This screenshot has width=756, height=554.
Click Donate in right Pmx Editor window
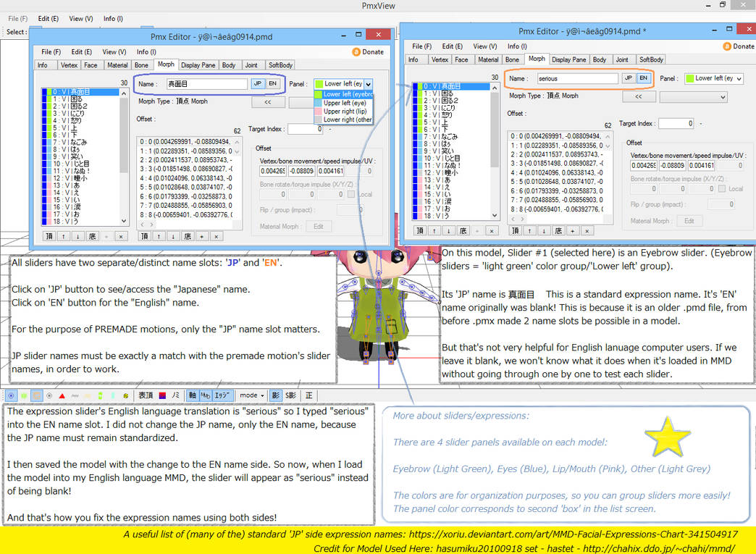click(x=739, y=46)
